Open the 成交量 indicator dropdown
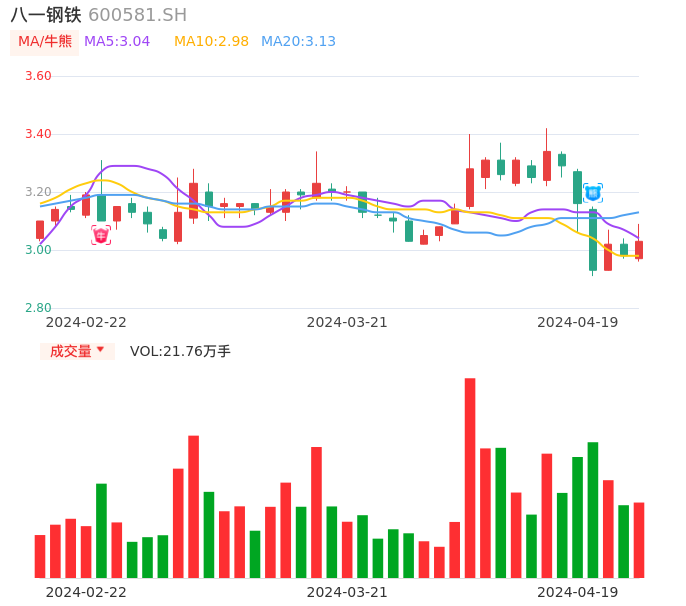 77,351
